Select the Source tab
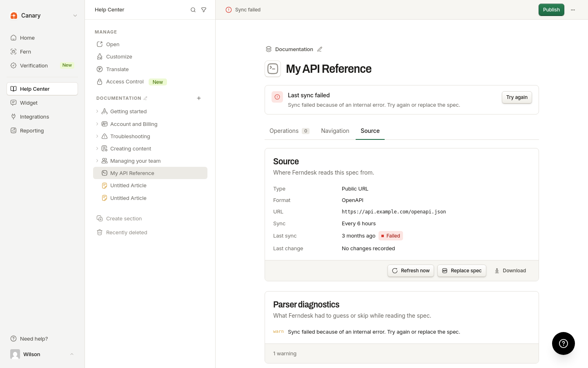Screen dimensions: 588x368 pos(370,131)
